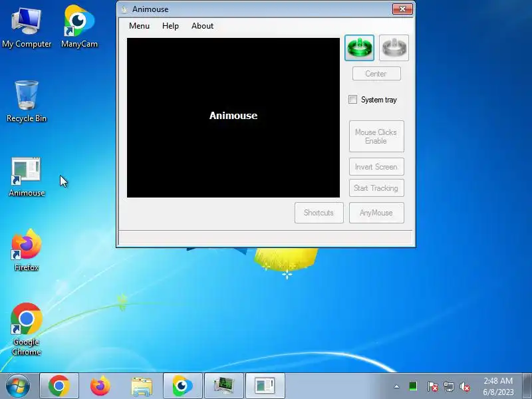Select the Google Chrome desktop shortcut
Image resolution: width=532 pixels, height=399 pixels.
click(x=27, y=329)
